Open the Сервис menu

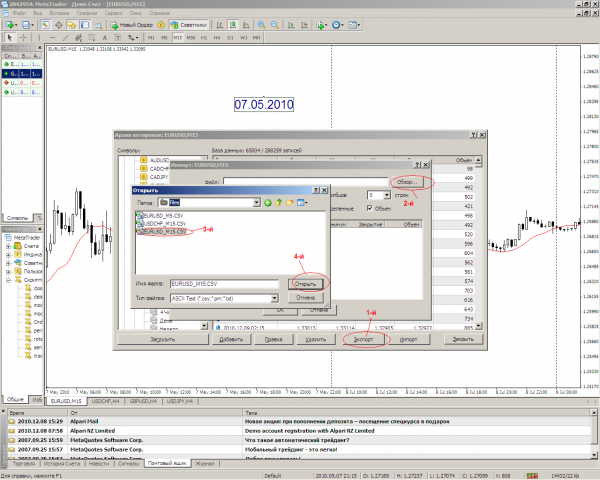tap(113, 13)
